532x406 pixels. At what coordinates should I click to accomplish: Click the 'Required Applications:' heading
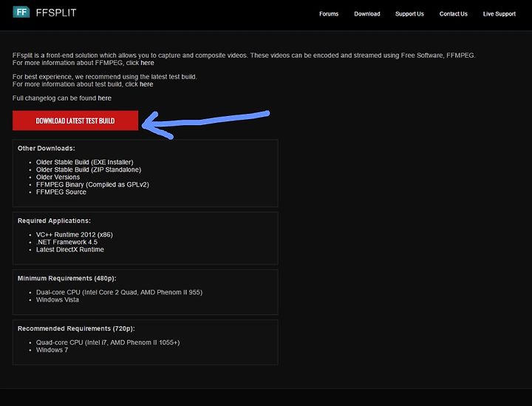coord(54,220)
